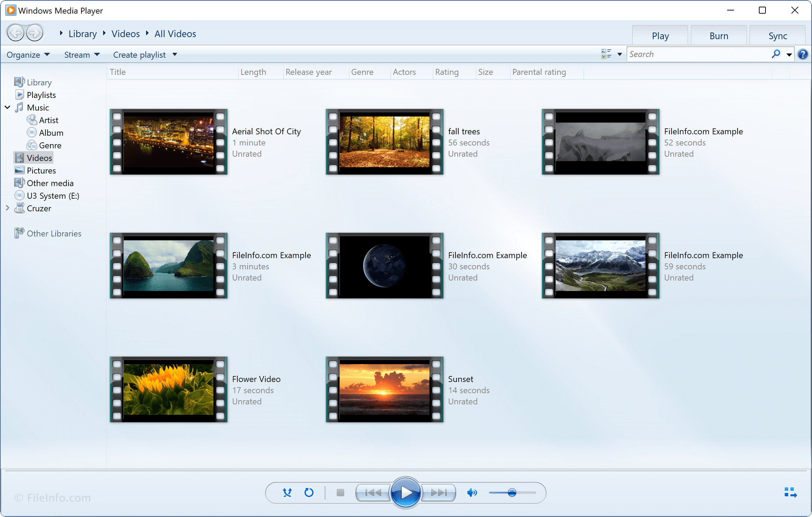Image resolution: width=812 pixels, height=517 pixels.
Task: Toggle shuffle mode using shuffle icon
Action: click(x=286, y=492)
